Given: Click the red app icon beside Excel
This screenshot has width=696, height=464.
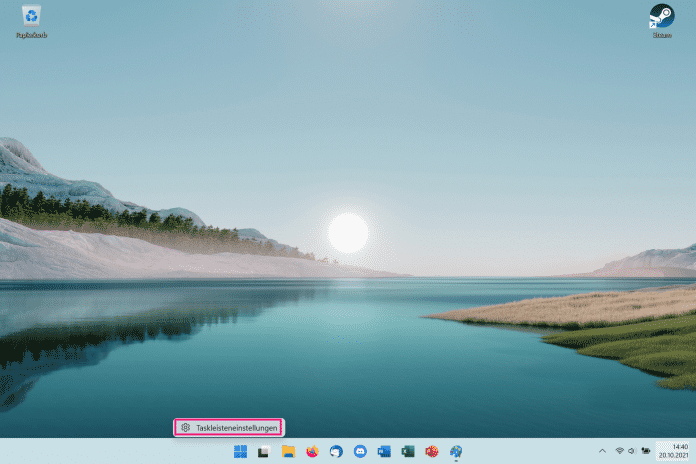Looking at the screenshot, I should (432, 452).
